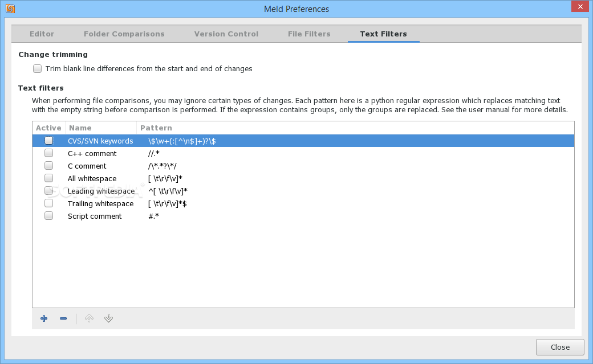The image size is (593, 364).
Task: Click the Active column header
Action: click(x=49, y=128)
